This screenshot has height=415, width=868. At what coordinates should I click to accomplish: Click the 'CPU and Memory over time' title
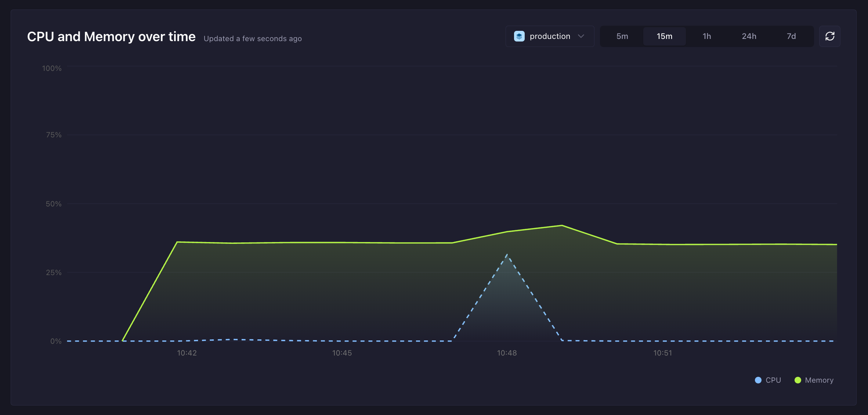point(111,37)
